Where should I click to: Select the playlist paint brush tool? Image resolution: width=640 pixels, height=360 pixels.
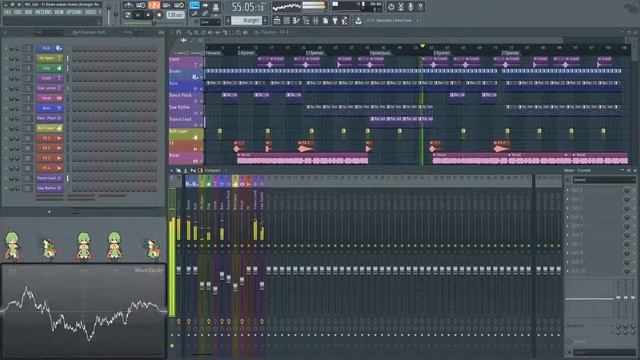197,32
